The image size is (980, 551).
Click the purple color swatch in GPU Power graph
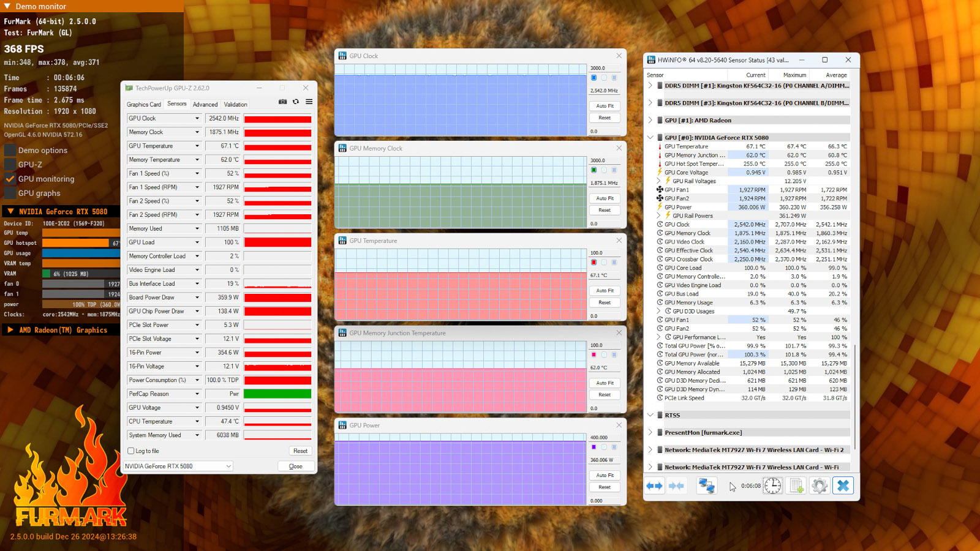(x=594, y=448)
